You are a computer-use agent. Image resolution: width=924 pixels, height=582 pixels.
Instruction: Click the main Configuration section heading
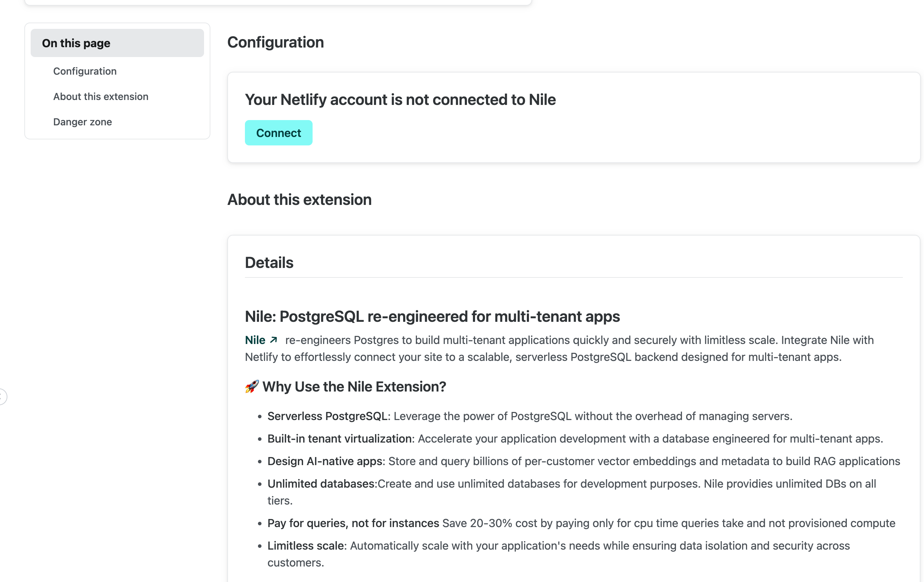(x=275, y=42)
